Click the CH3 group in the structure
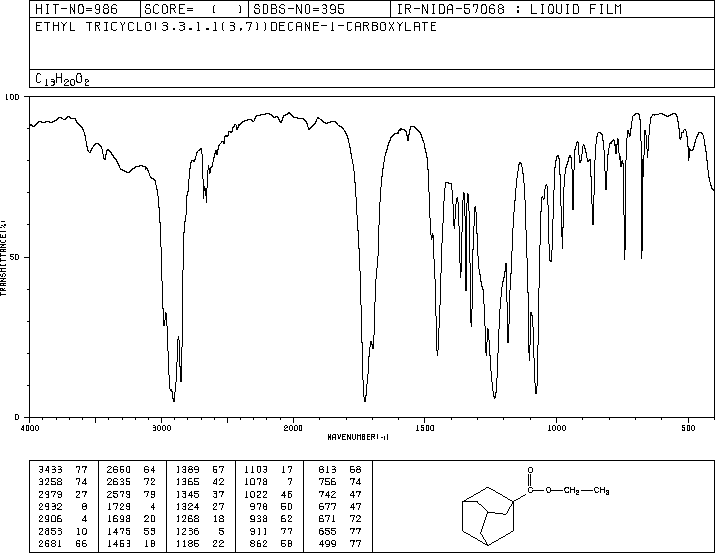Screen dimensions: 715x553 601,491
